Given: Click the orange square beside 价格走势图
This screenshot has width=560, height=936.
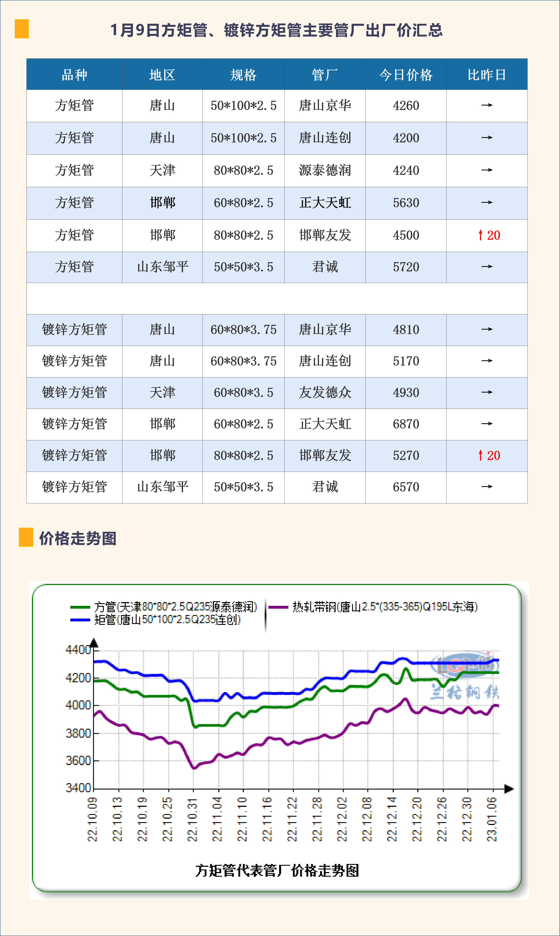Looking at the screenshot, I should point(26,538).
